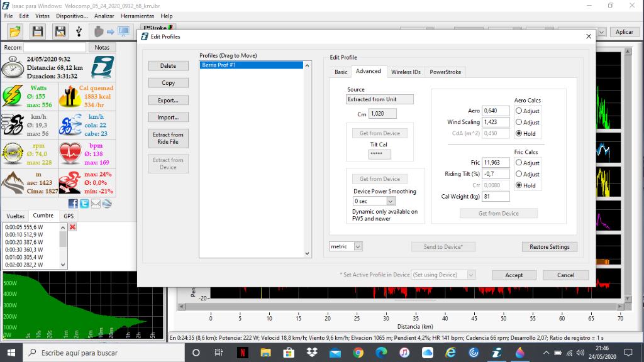Open the metric units dropdown
644x362 pixels.
tap(358, 246)
